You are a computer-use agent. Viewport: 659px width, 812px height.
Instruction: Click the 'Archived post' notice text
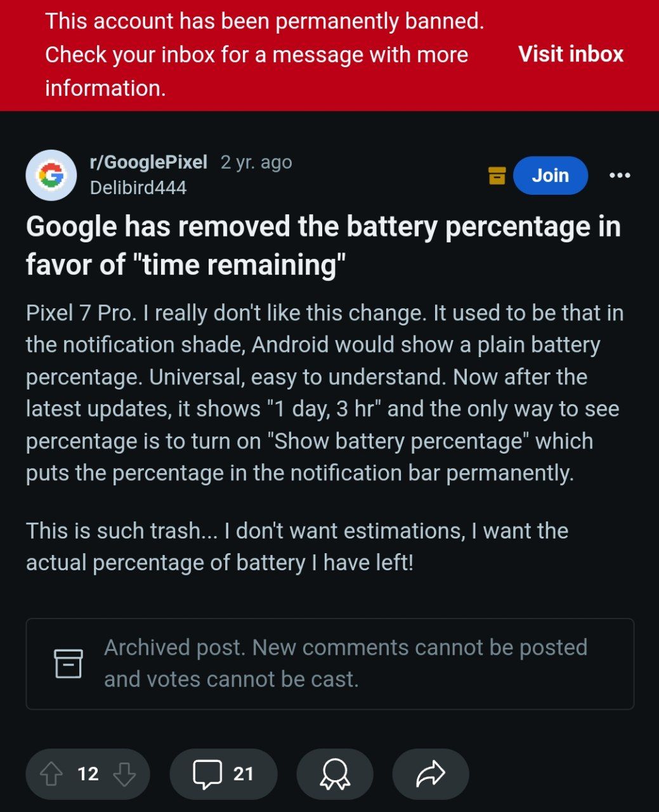(x=345, y=663)
